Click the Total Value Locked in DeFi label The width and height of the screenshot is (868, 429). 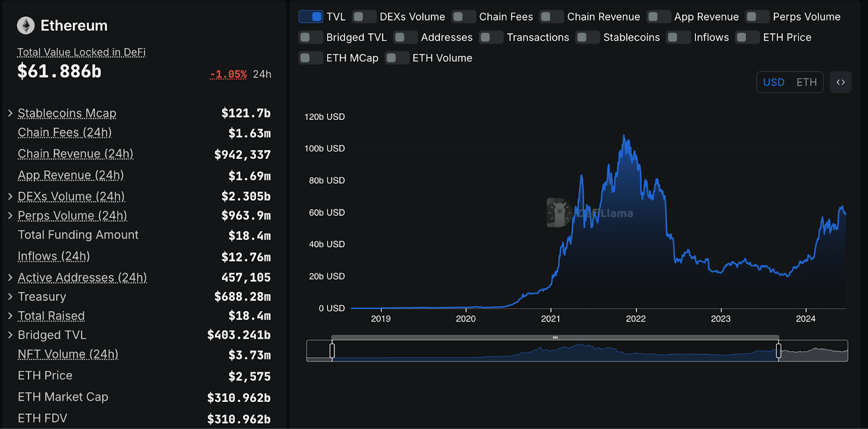point(81,52)
